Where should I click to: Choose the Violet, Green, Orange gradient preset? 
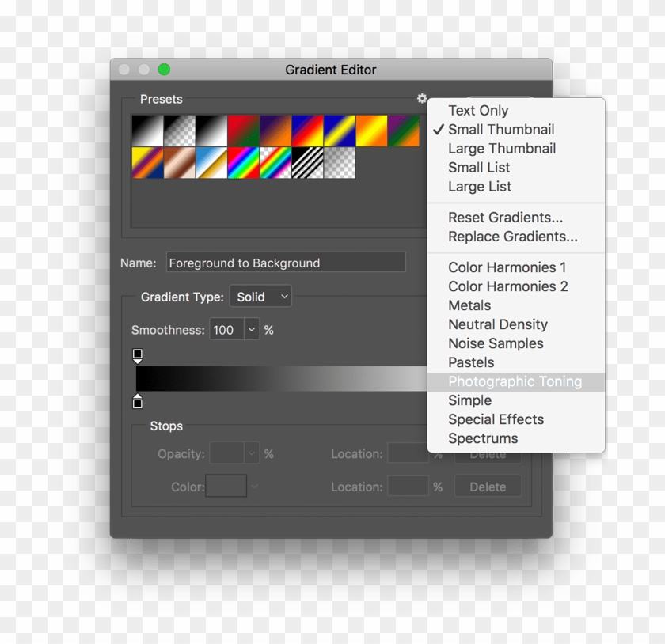pyautogui.click(x=404, y=131)
